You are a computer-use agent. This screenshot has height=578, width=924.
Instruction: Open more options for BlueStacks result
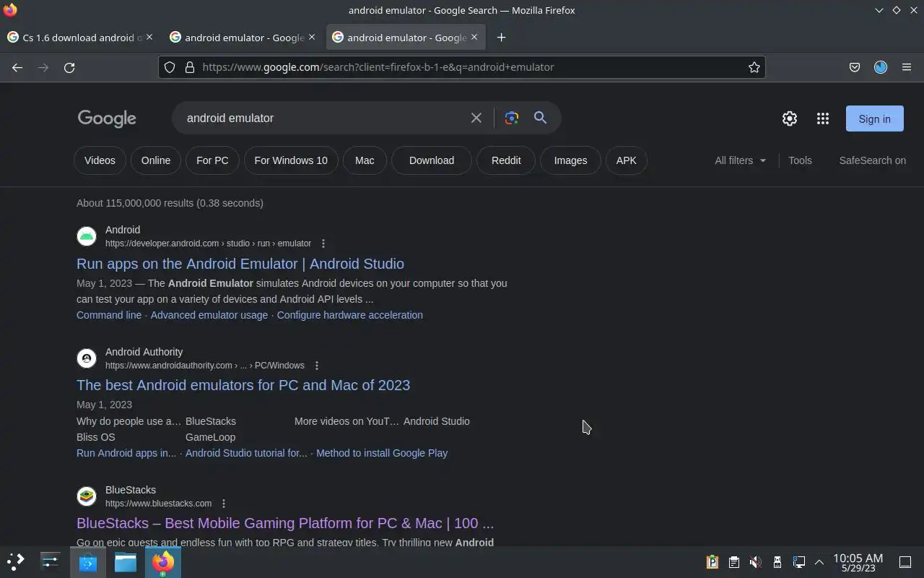pyautogui.click(x=224, y=504)
